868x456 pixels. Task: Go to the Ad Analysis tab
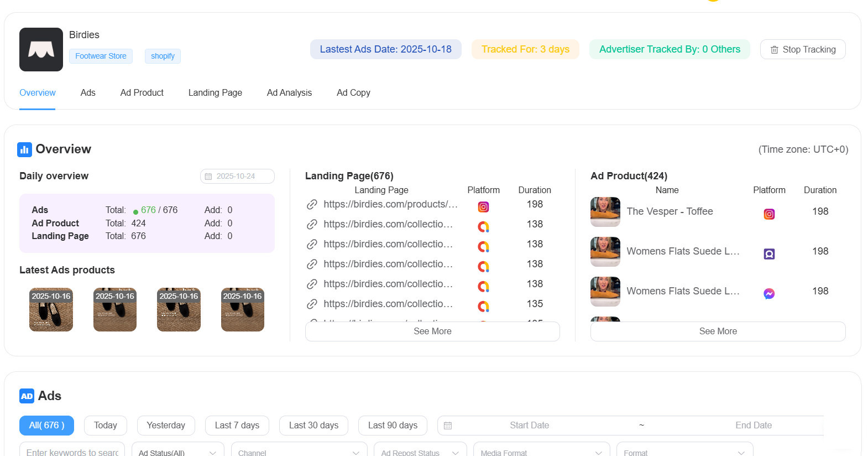click(x=289, y=93)
